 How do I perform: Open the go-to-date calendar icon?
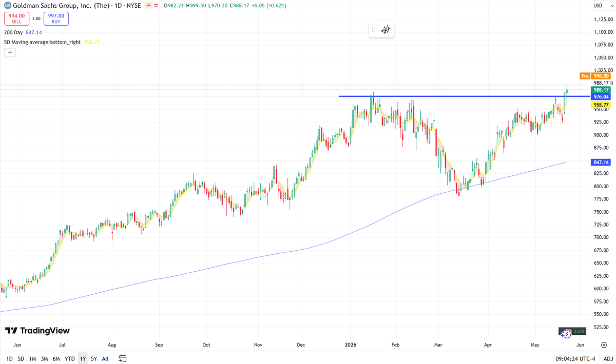(122, 358)
